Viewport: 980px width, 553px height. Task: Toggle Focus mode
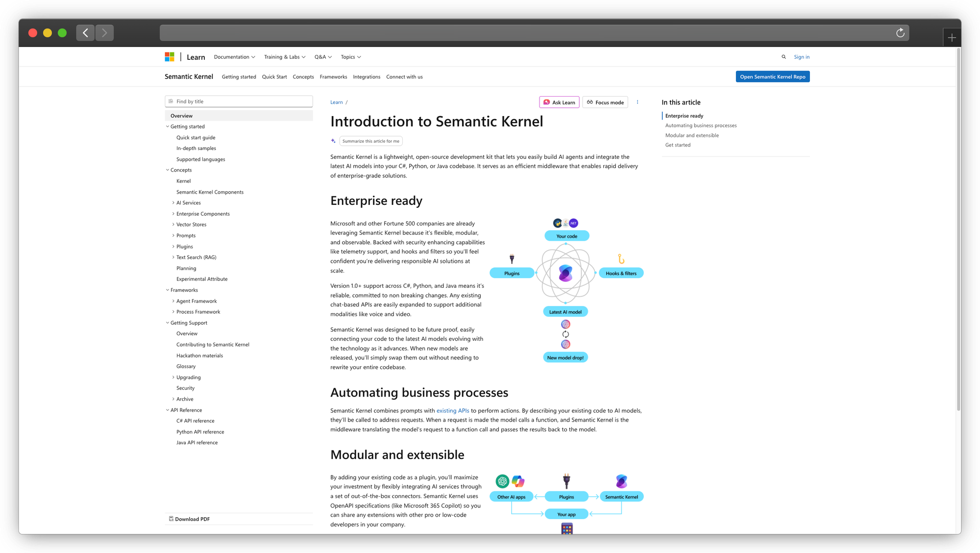(x=605, y=102)
